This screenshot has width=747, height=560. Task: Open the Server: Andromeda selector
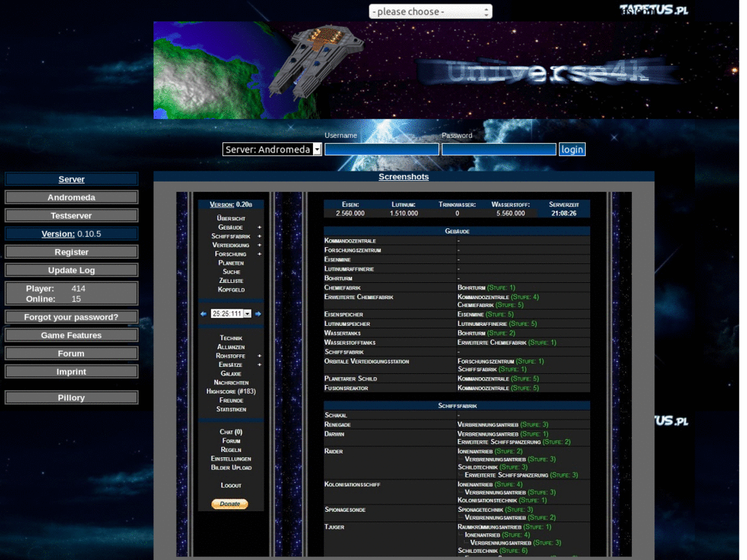pyautogui.click(x=272, y=149)
